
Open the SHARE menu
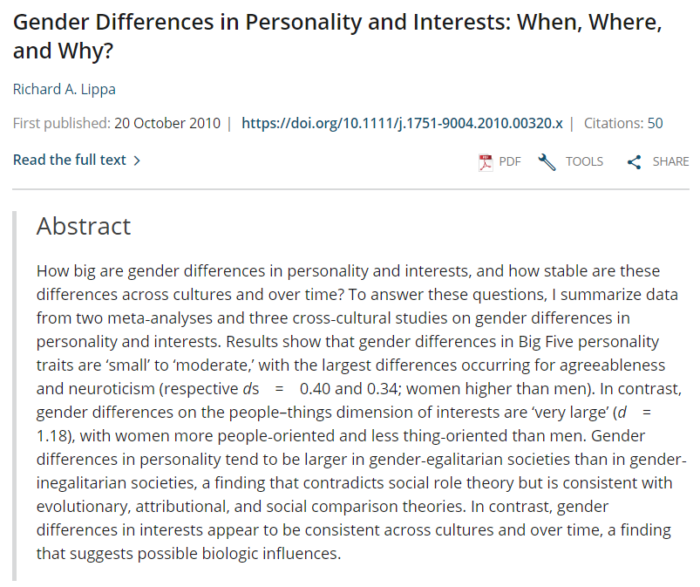[671, 162]
